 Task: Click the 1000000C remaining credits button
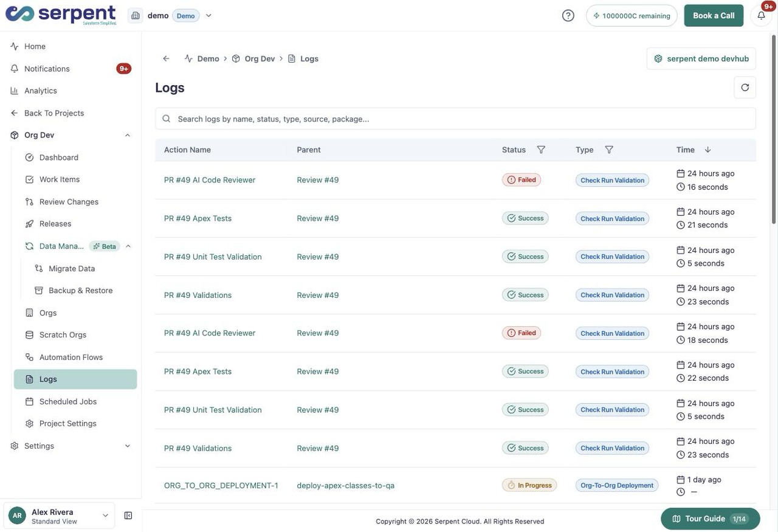tap(632, 16)
